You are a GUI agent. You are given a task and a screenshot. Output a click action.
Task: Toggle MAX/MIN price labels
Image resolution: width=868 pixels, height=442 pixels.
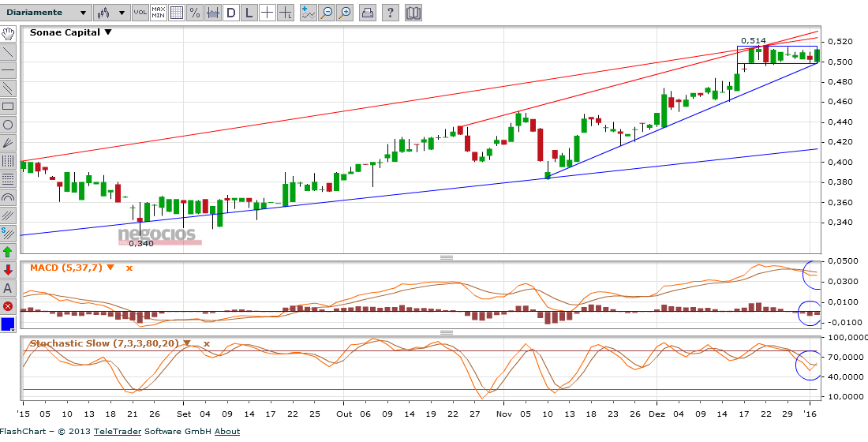point(158,13)
